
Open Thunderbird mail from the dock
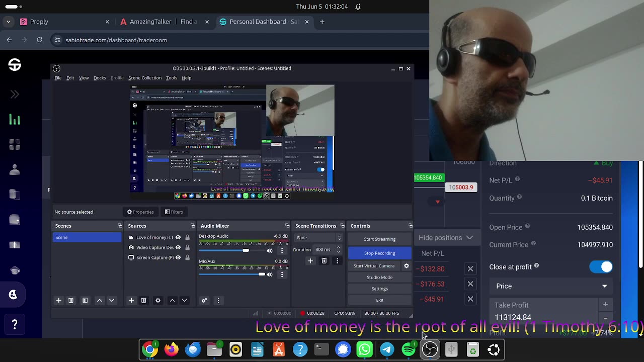pyautogui.click(x=193, y=349)
